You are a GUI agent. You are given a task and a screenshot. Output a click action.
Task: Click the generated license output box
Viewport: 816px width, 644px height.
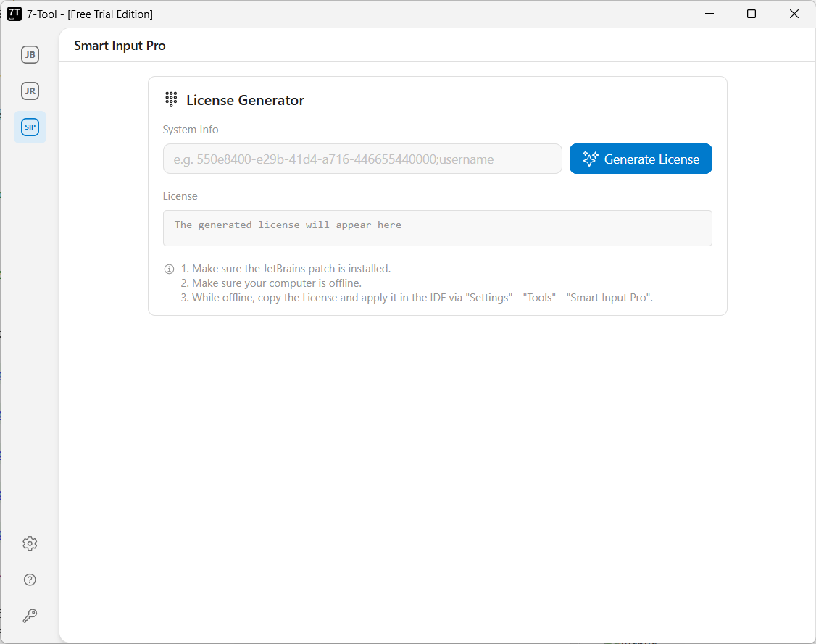coord(437,228)
